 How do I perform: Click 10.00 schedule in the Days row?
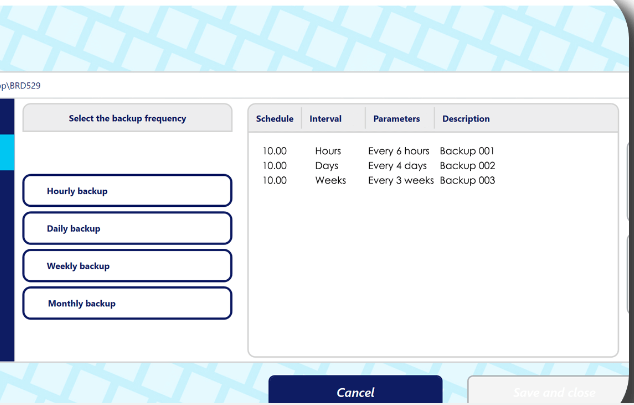click(275, 166)
